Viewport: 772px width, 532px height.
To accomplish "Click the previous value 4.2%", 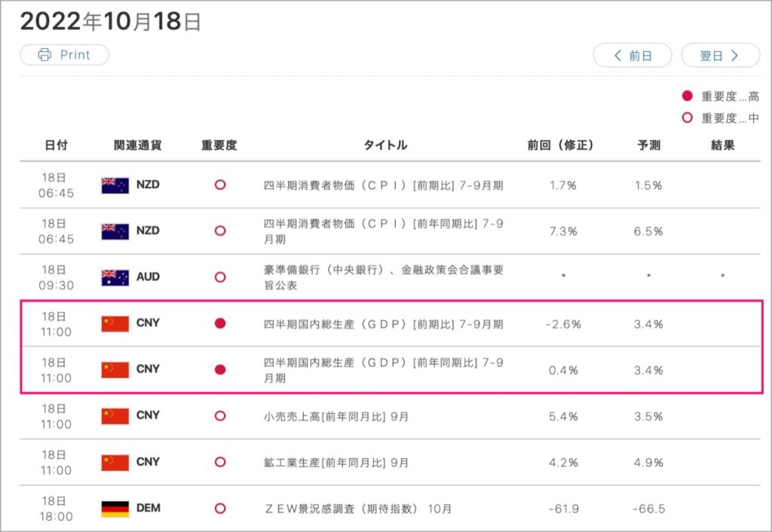I will coord(563,463).
